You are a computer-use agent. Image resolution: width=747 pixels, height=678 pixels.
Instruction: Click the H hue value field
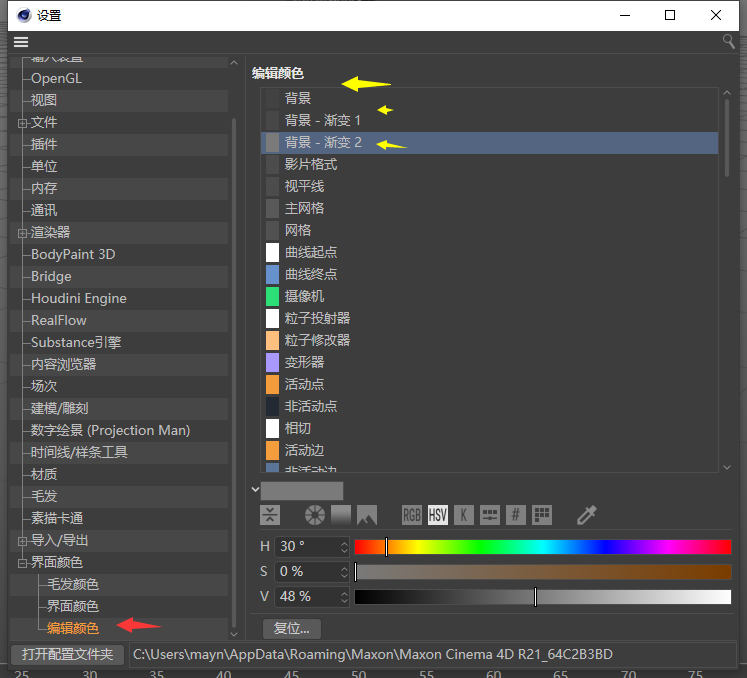[308, 547]
